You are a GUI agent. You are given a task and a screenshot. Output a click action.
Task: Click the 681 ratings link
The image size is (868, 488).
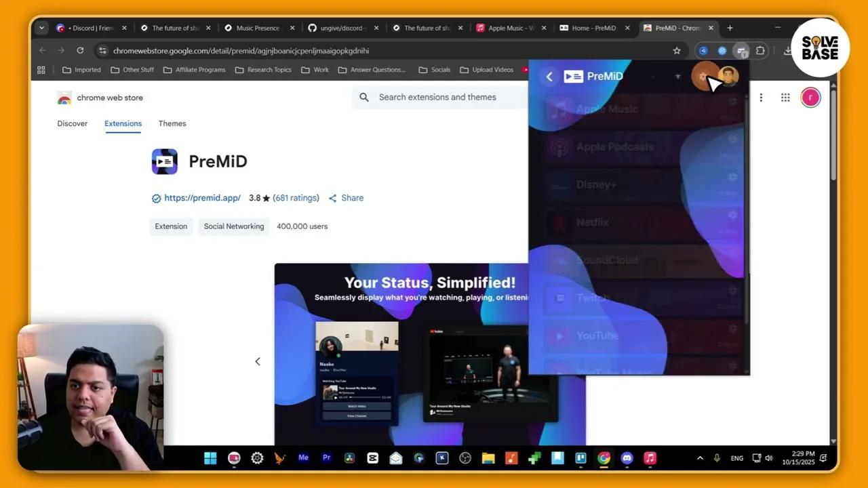click(x=296, y=197)
